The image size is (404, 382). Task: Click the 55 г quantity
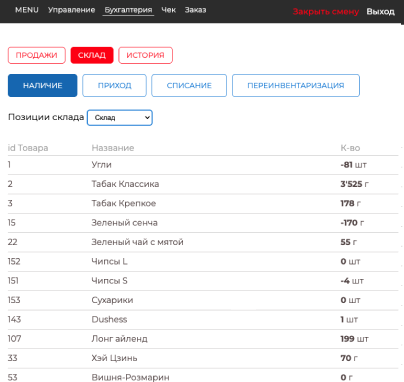click(348, 242)
